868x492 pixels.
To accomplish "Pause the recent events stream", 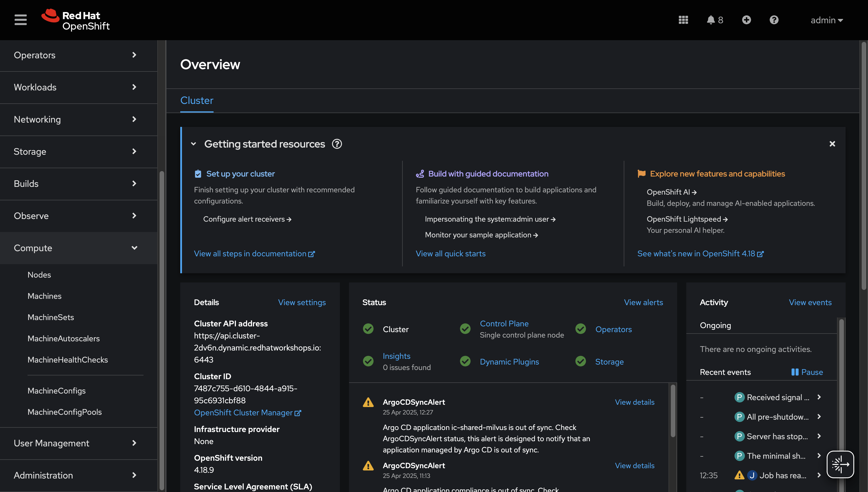I will tap(807, 372).
